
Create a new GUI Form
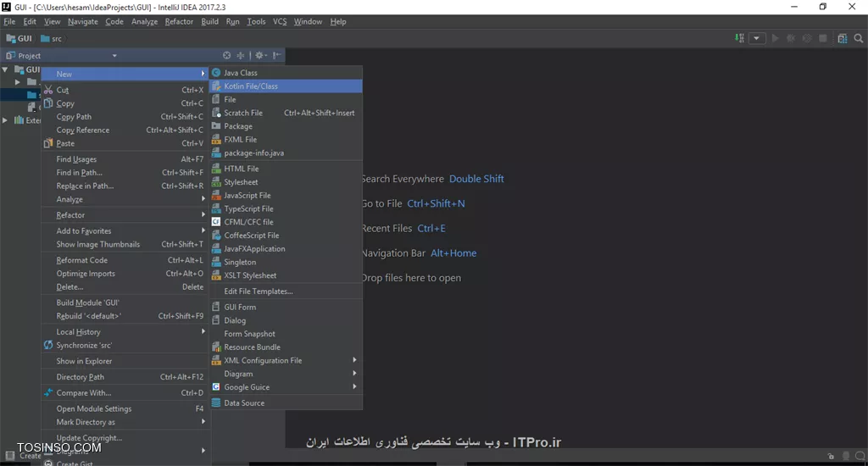coord(286,308)
